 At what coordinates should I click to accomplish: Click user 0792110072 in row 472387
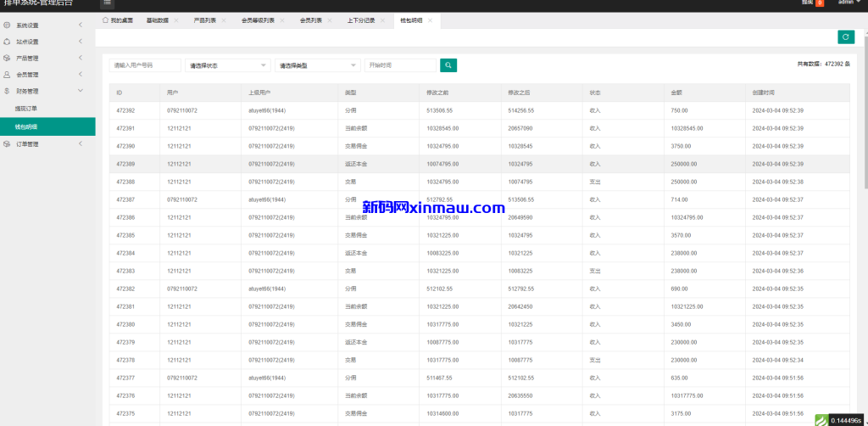click(x=182, y=199)
